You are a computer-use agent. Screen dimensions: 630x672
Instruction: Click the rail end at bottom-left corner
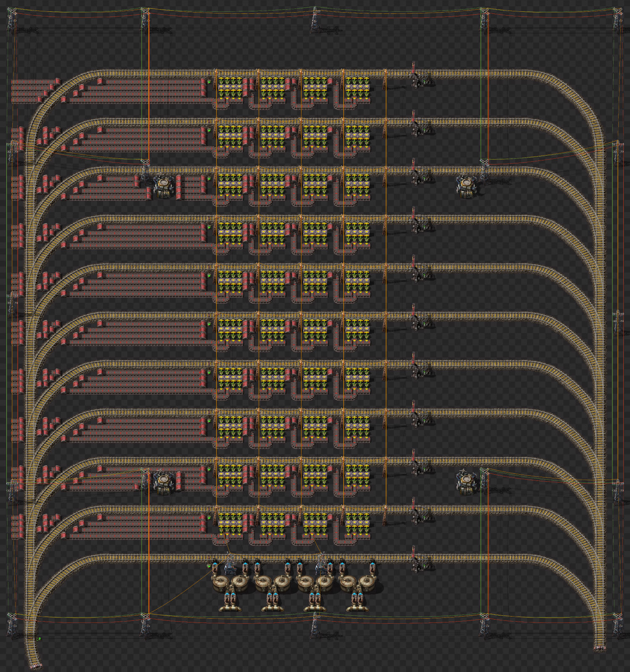tap(34, 665)
